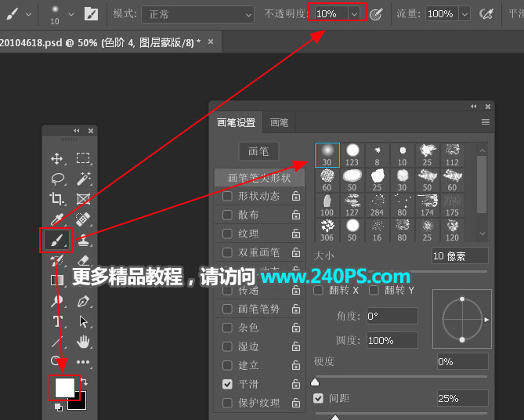Select the 123 size brush thumbnail
This screenshot has height=420, width=524.
coord(352,155)
